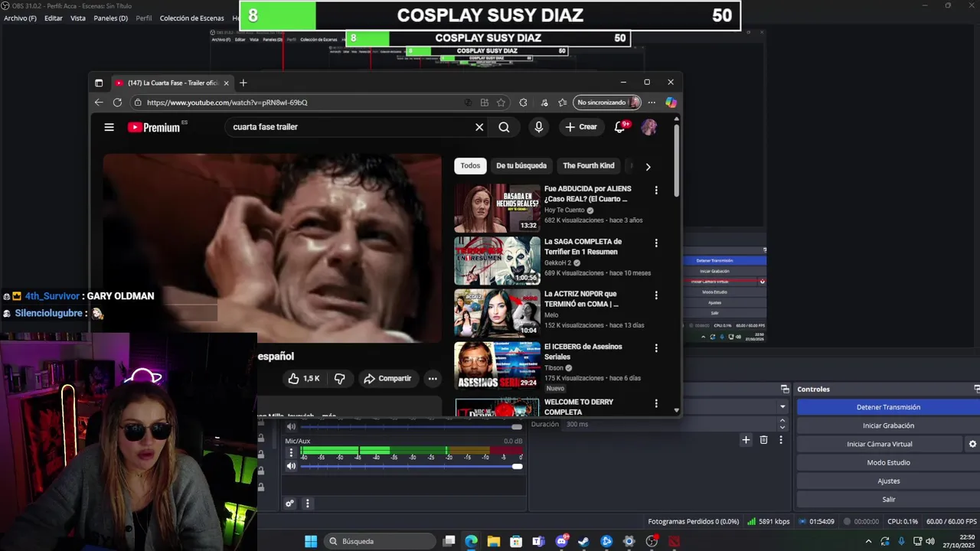980x551 pixels.
Task: Open more actions menu below video
Action: click(433, 379)
